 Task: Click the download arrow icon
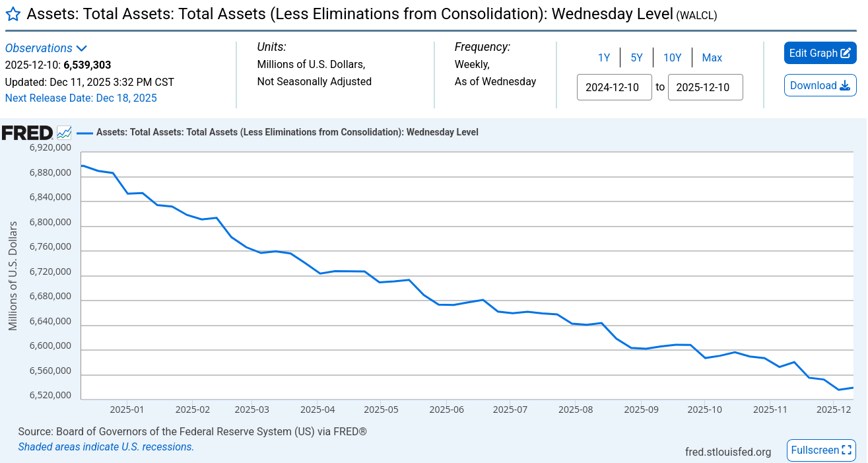844,86
